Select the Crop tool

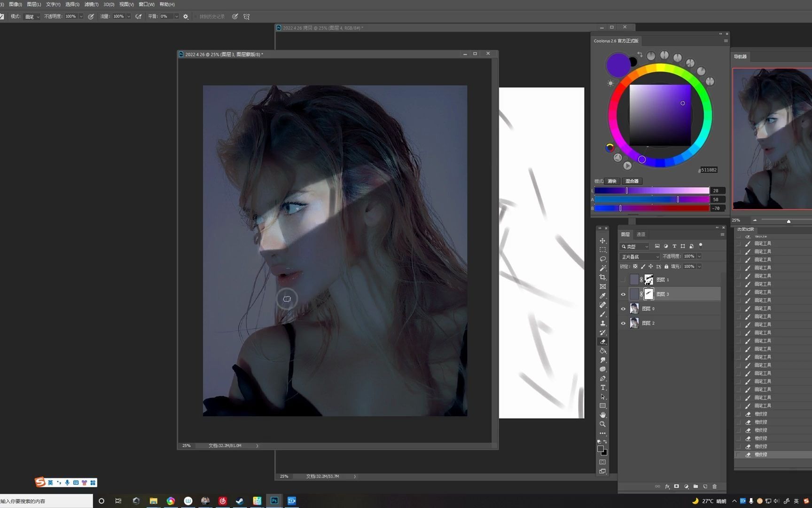pyautogui.click(x=602, y=278)
